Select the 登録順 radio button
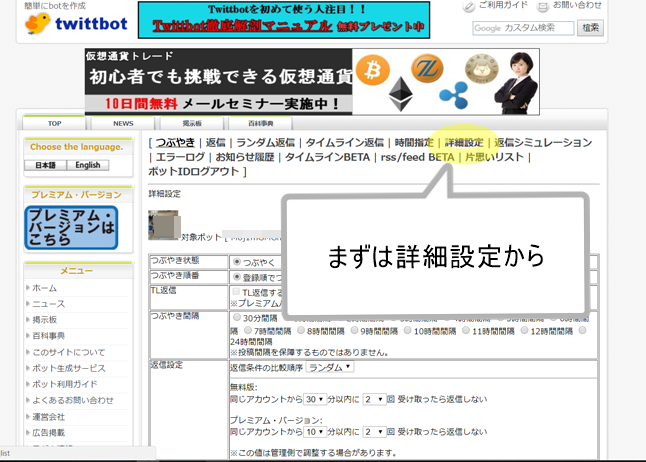The height and width of the screenshot is (462, 646). (x=237, y=277)
